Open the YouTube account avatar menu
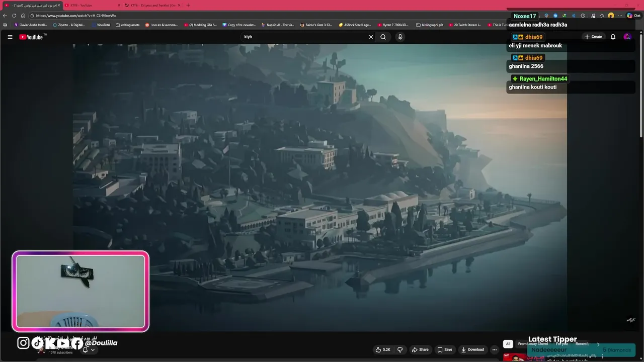This screenshot has width=644, height=362. (x=627, y=37)
